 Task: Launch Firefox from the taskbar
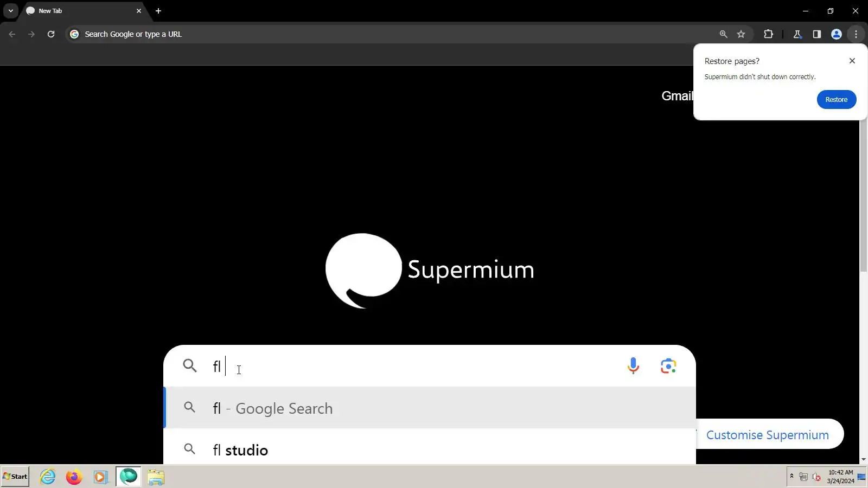tap(74, 477)
